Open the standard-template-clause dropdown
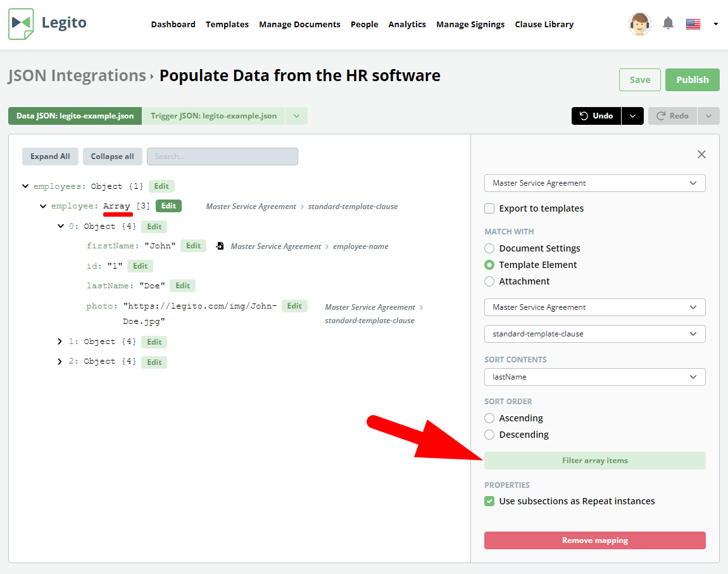 click(595, 334)
